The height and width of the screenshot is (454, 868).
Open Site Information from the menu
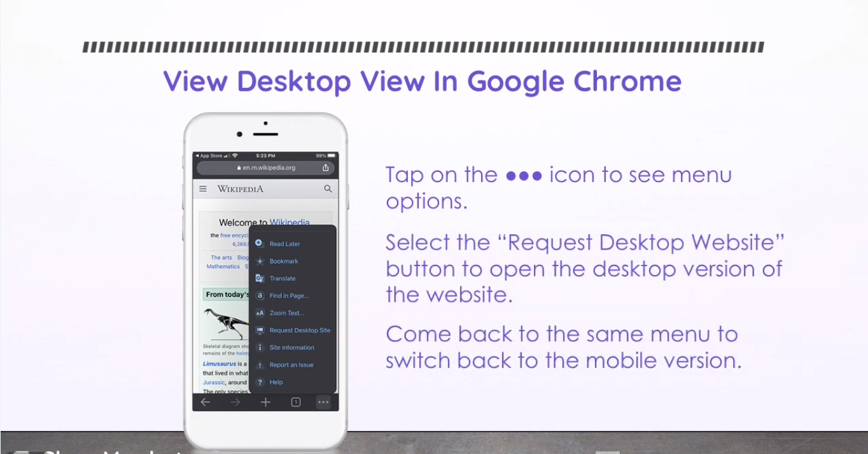[293, 347]
